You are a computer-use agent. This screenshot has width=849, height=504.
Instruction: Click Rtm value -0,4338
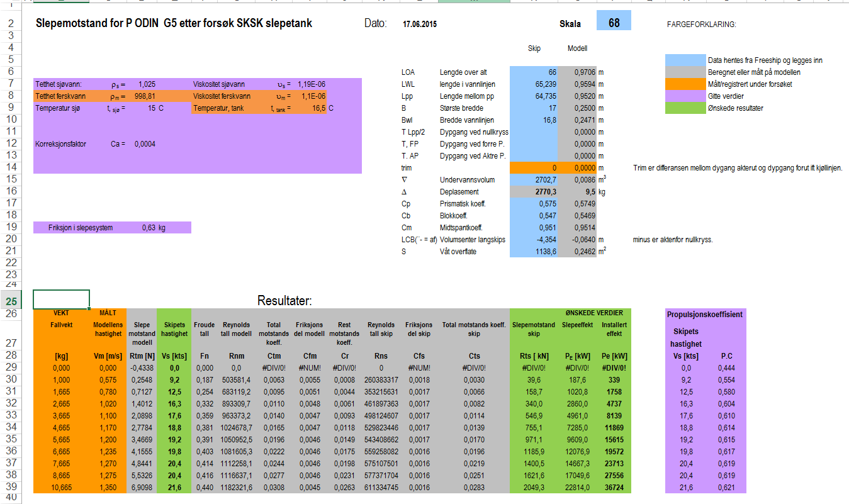[142, 367]
